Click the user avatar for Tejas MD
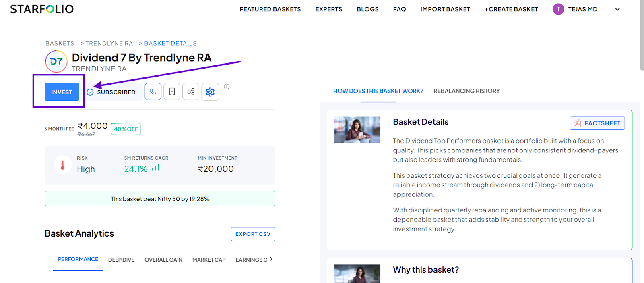Screen dimensions: 644x283 coord(558,9)
